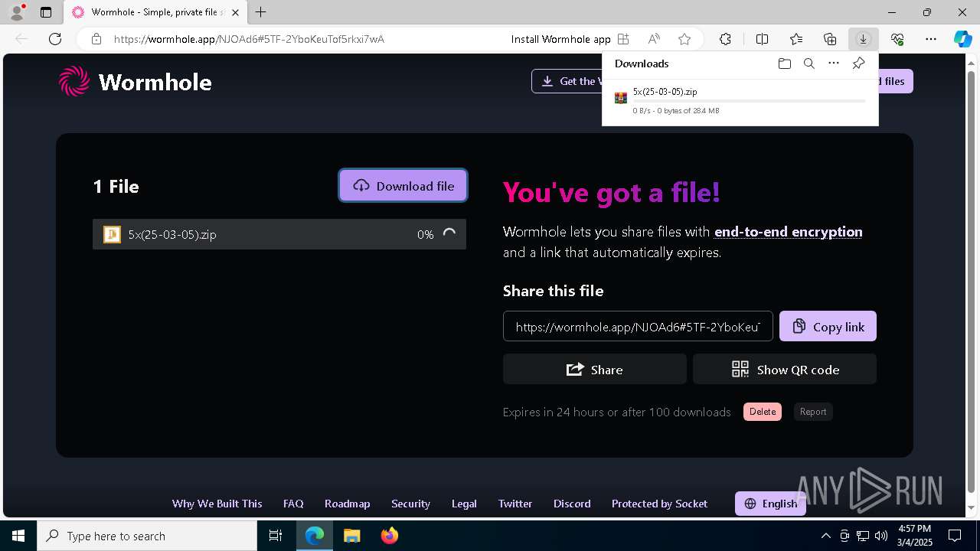
Task: Launch Firefox from taskbar
Action: tap(390, 536)
